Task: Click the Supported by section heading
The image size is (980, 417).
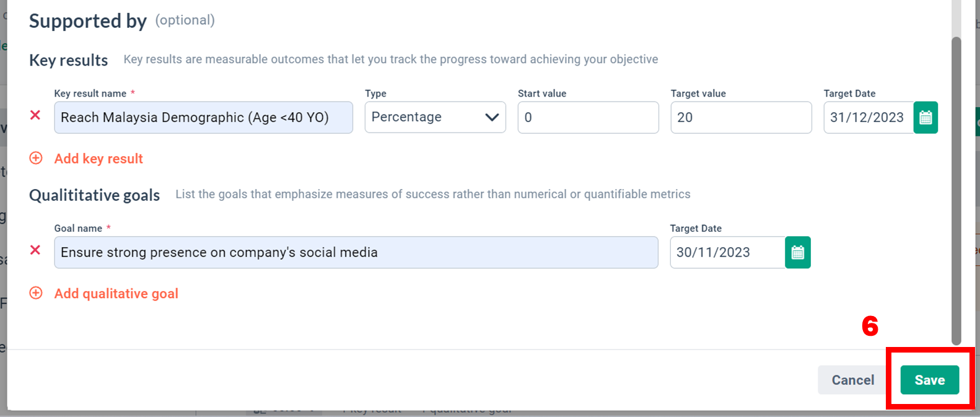Action: click(88, 21)
